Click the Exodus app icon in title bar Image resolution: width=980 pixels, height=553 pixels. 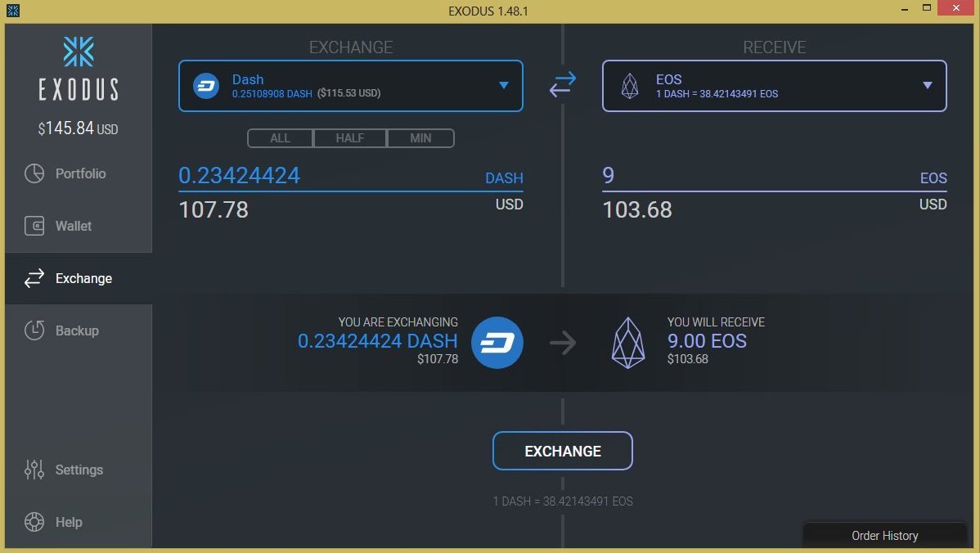pos(12,11)
